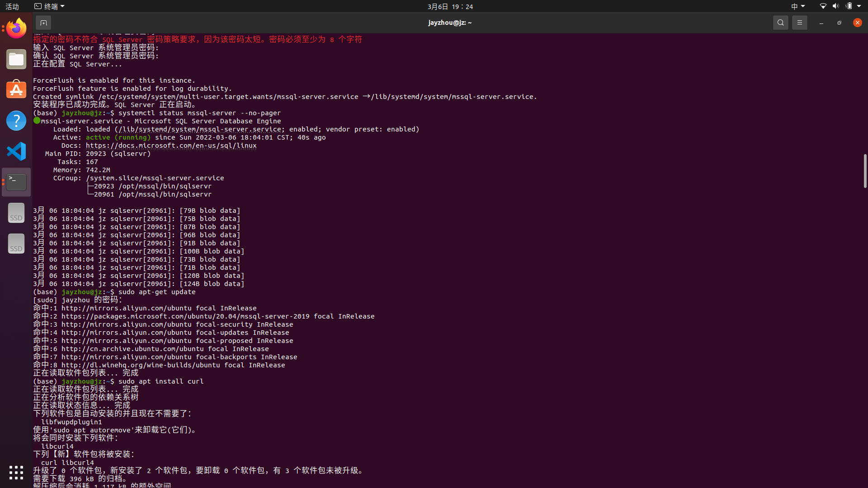The width and height of the screenshot is (868, 488).
Task: Click Show Applications grid icon
Action: [x=16, y=472]
